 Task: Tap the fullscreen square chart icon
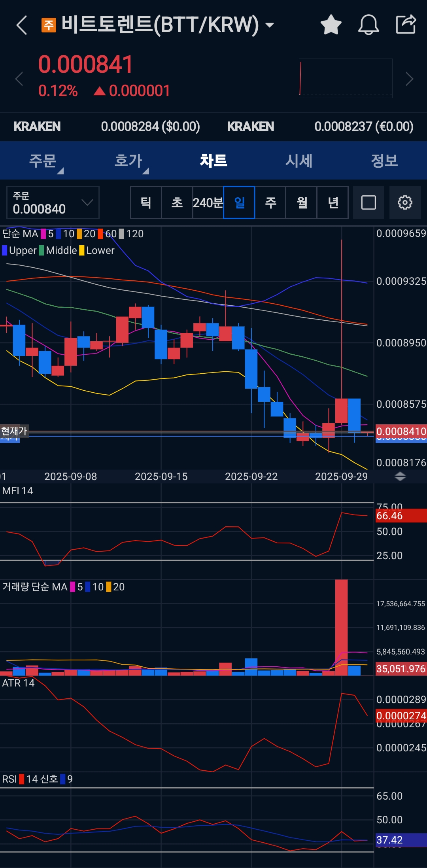pos(368,202)
